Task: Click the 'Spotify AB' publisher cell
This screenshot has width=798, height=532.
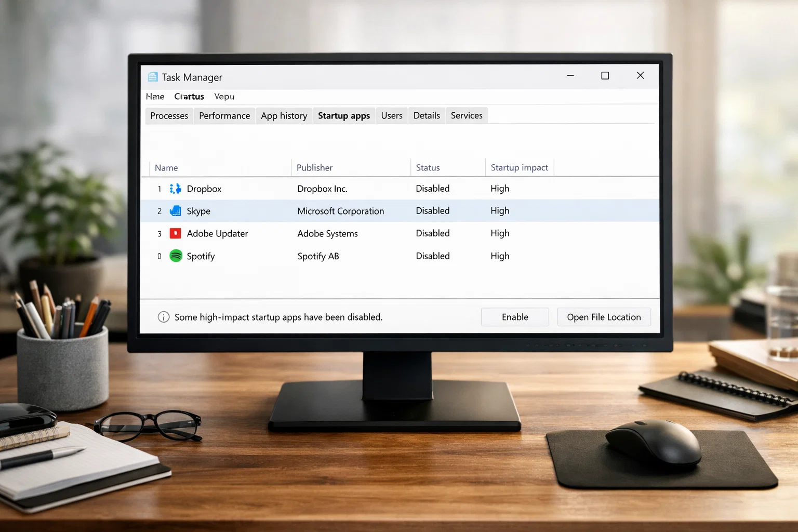Action: (318, 256)
